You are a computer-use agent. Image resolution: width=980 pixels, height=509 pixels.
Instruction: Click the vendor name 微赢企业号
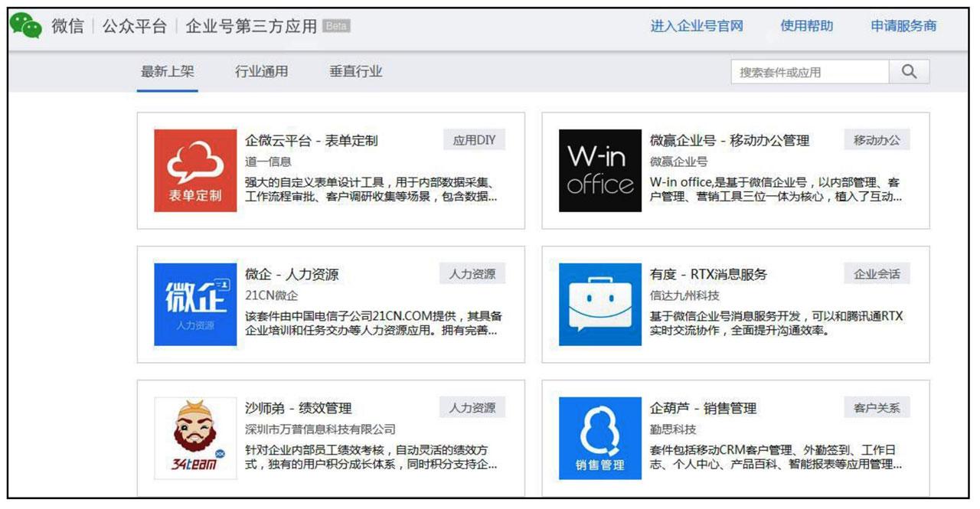(x=679, y=162)
